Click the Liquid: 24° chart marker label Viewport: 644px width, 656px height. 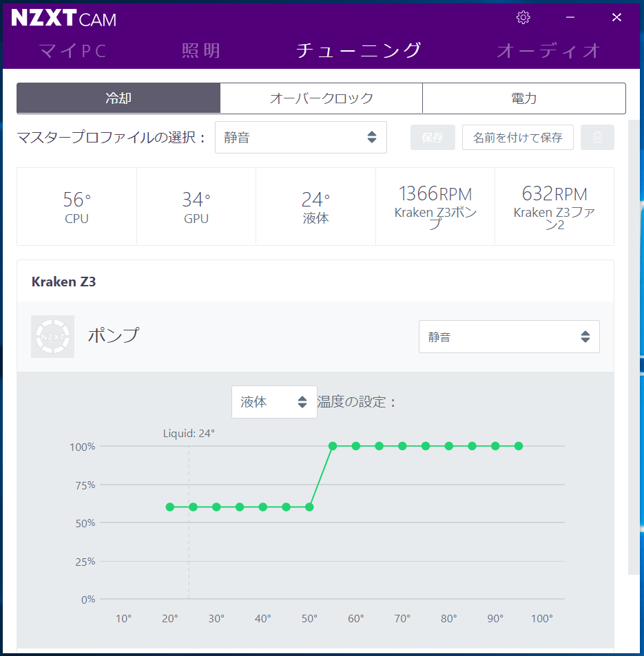pos(189,434)
